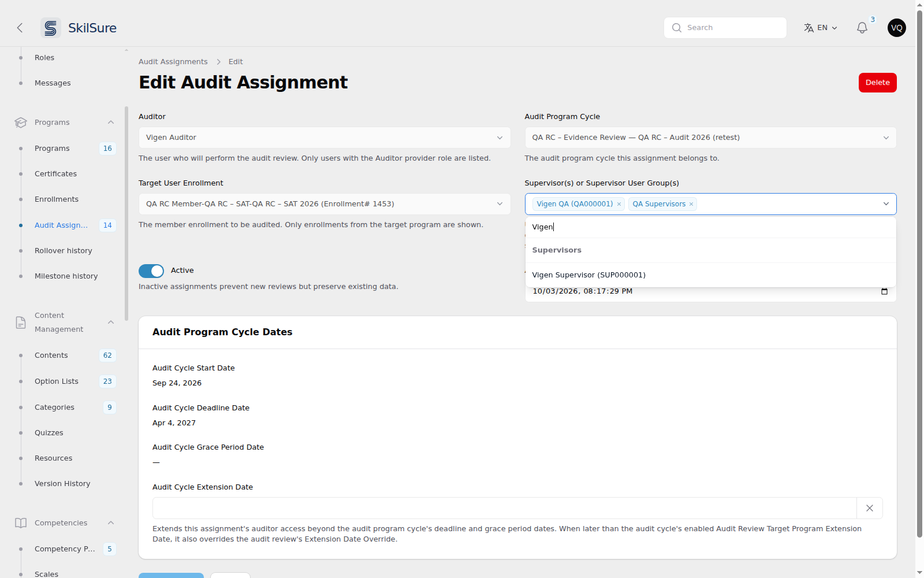Open Quizzes in the sidebar
The image size is (924, 578).
(x=49, y=433)
